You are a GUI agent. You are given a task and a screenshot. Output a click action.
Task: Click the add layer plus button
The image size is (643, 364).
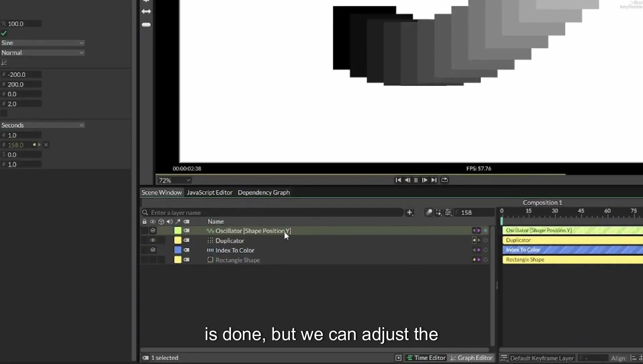[409, 212]
